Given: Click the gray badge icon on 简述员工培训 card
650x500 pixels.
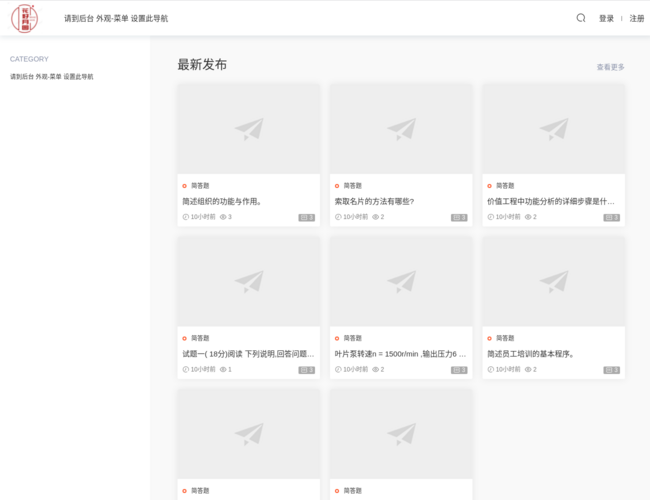Looking at the screenshot, I should tap(611, 370).
